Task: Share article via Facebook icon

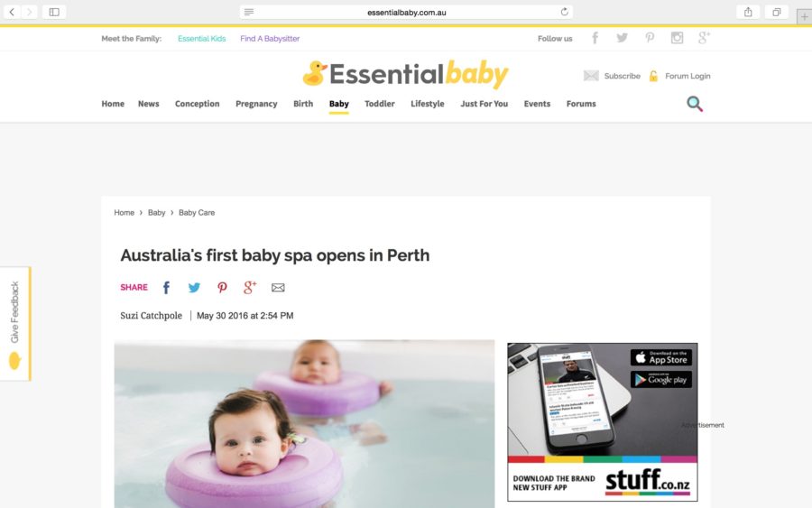Action: pos(166,288)
